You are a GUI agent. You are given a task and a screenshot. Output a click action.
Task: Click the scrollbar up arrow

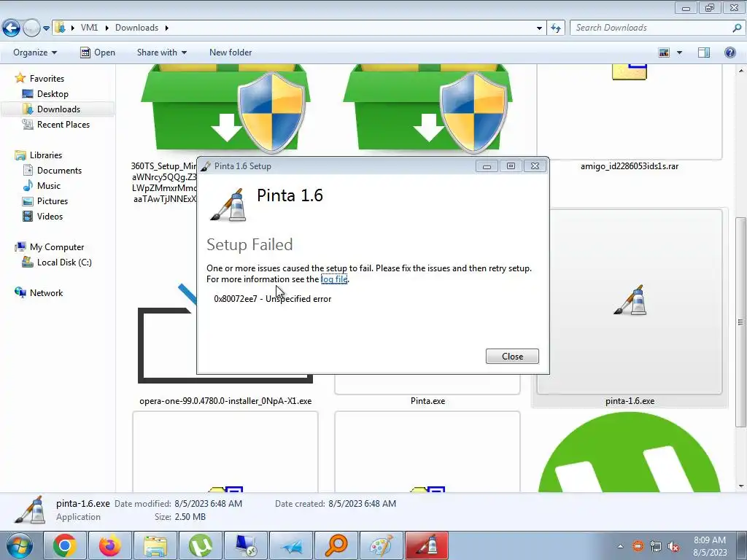741,71
